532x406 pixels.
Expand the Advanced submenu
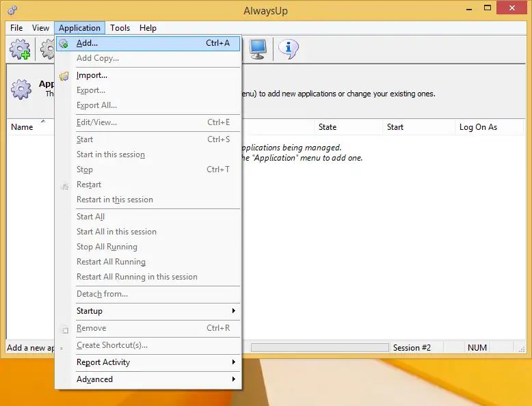pos(148,379)
